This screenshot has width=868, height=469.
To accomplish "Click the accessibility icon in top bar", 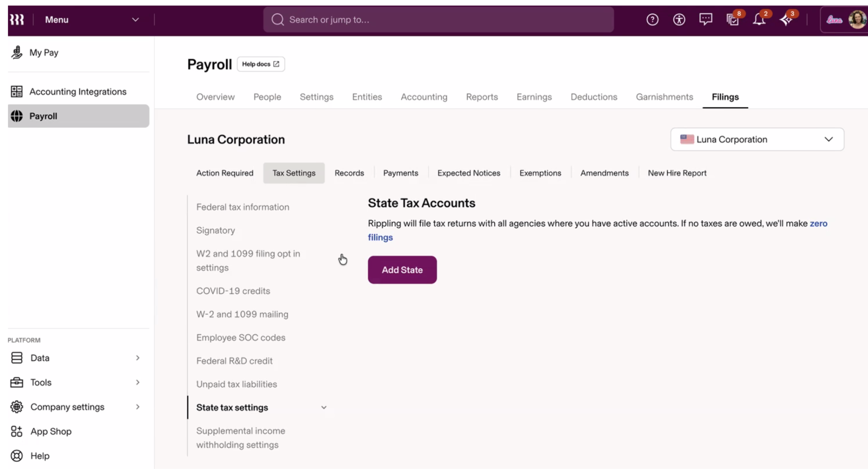I will coord(679,20).
